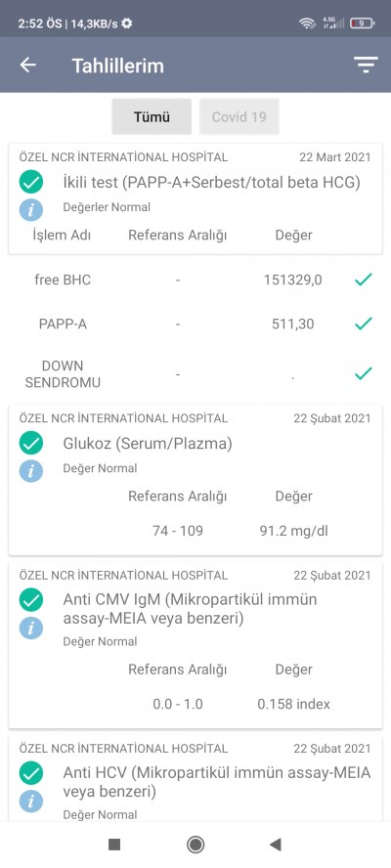Tap the checkmark on DOWN SENDROMU row
Screen dimensions: 391x868
[x=364, y=374]
